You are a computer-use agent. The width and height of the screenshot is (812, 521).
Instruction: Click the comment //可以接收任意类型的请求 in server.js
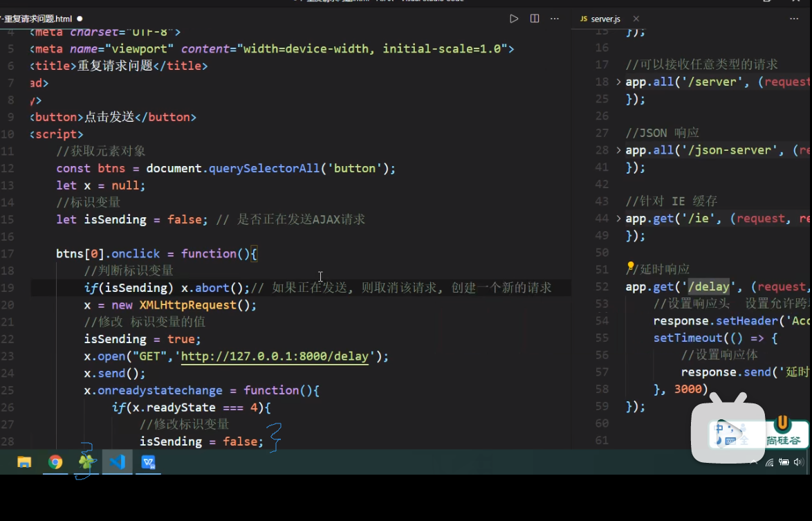pyautogui.click(x=702, y=65)
